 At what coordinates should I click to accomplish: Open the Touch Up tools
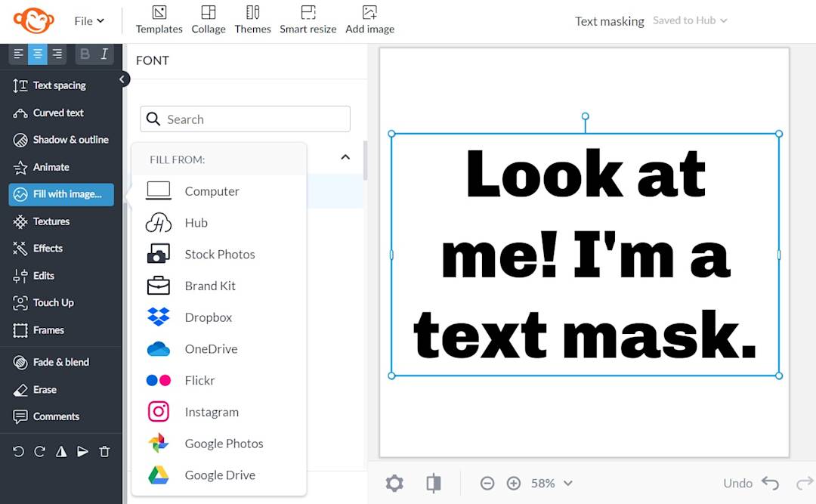pos(43,302)
